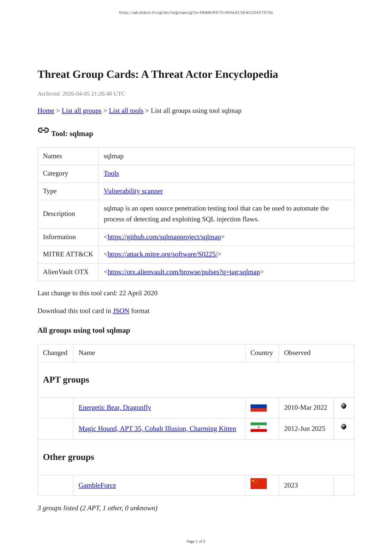This screenshot has height=554, width=392.
Task: Click the chain link icon beside Tool: sqlmap
Action: (x=43, y=130)
